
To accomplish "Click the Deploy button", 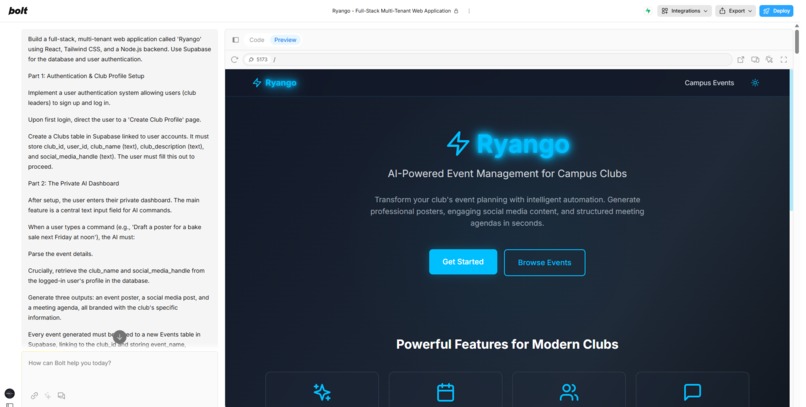I will tap(776, 11).
